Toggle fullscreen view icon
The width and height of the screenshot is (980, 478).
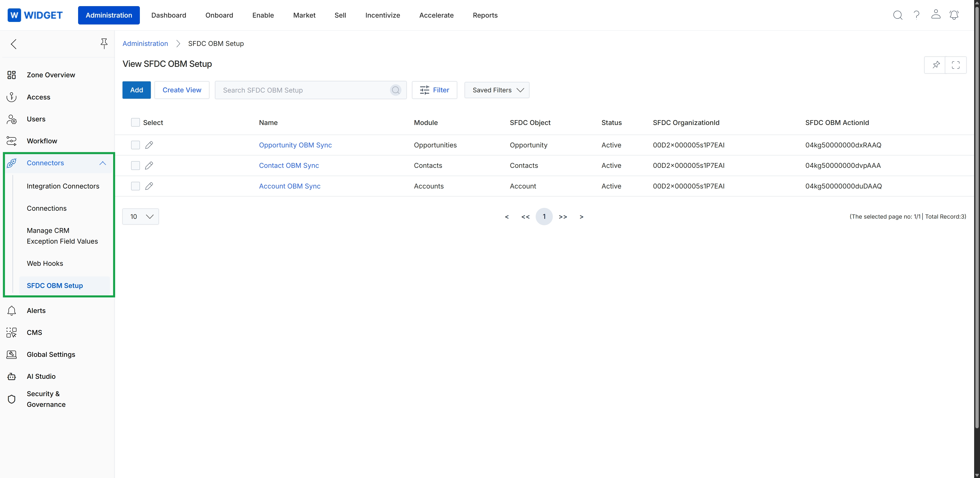(956, 65)
